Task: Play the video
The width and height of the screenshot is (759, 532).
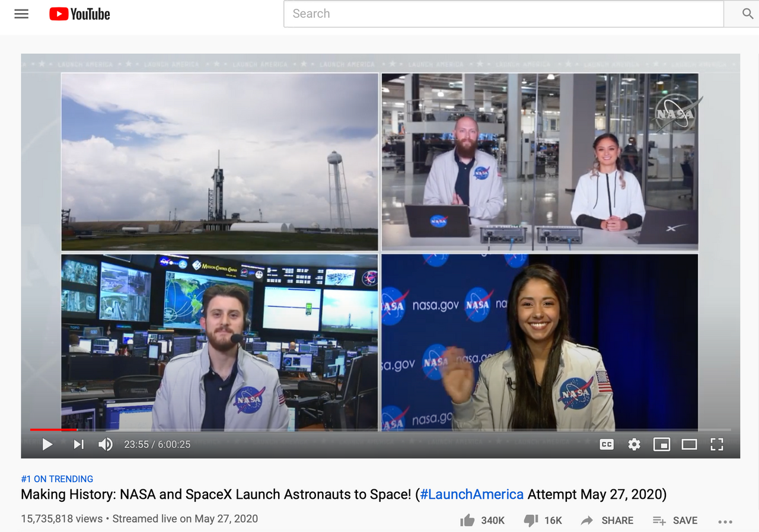Action: (x=47, y=444)
